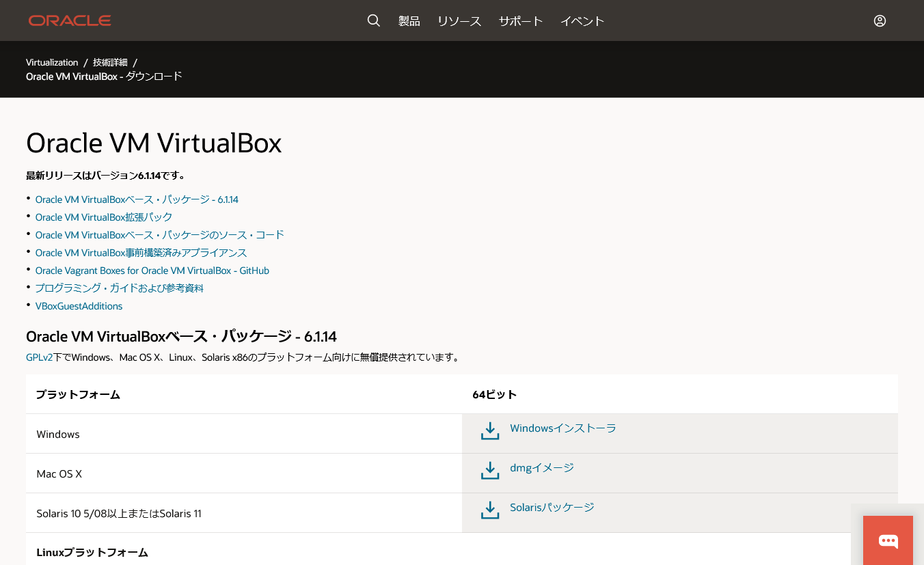Screen dimensions: 924x565
Task: Open the リソース menu
Action: tap(459, 21)
